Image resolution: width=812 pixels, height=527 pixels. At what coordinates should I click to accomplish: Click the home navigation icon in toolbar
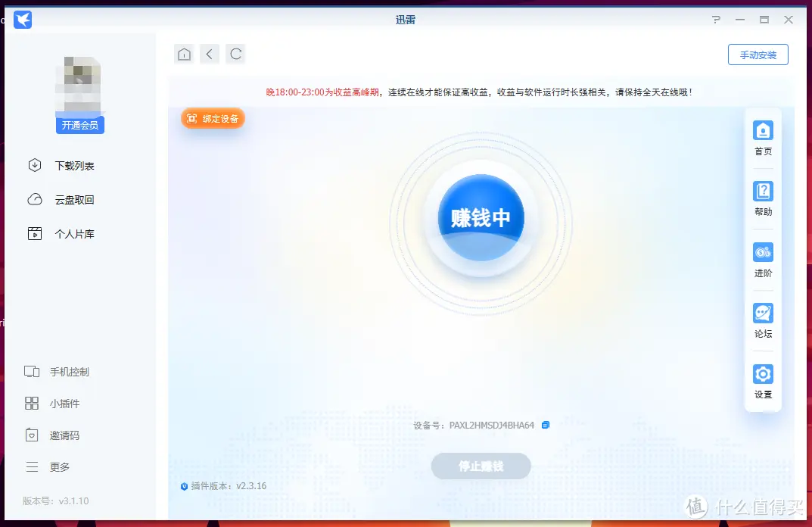pos(183,54)
